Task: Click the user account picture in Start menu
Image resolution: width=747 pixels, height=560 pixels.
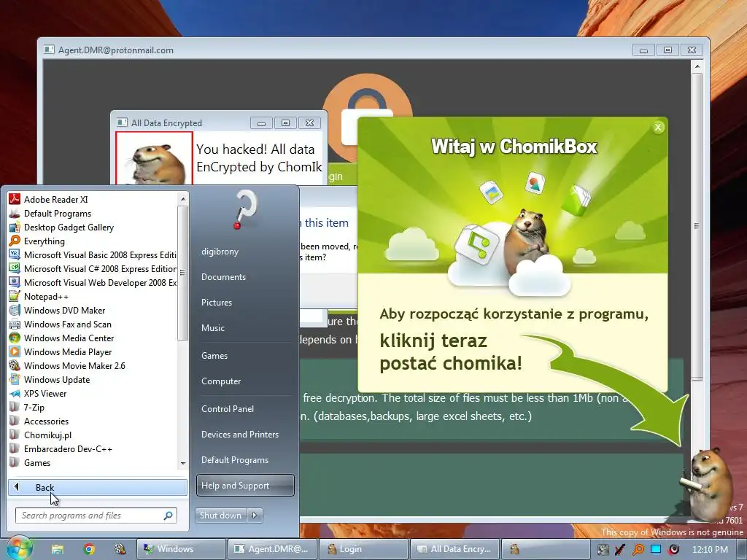Action: (246, 209)
